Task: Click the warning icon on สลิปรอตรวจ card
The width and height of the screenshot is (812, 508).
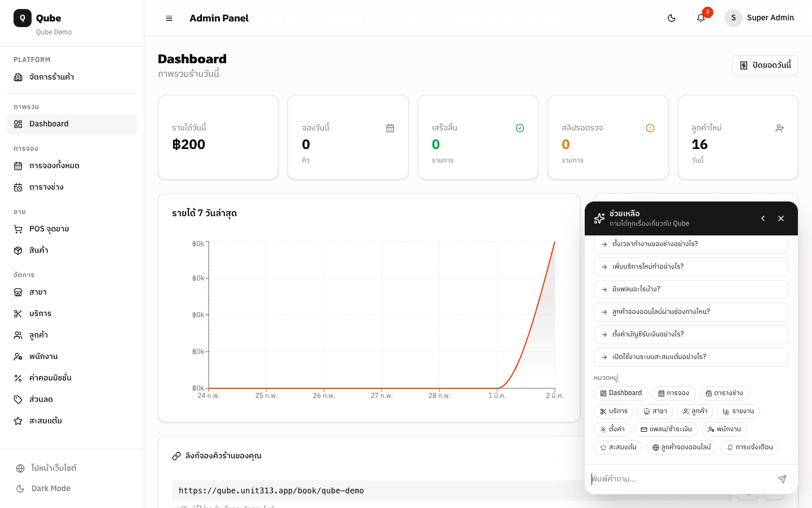Action: point(650,128)
